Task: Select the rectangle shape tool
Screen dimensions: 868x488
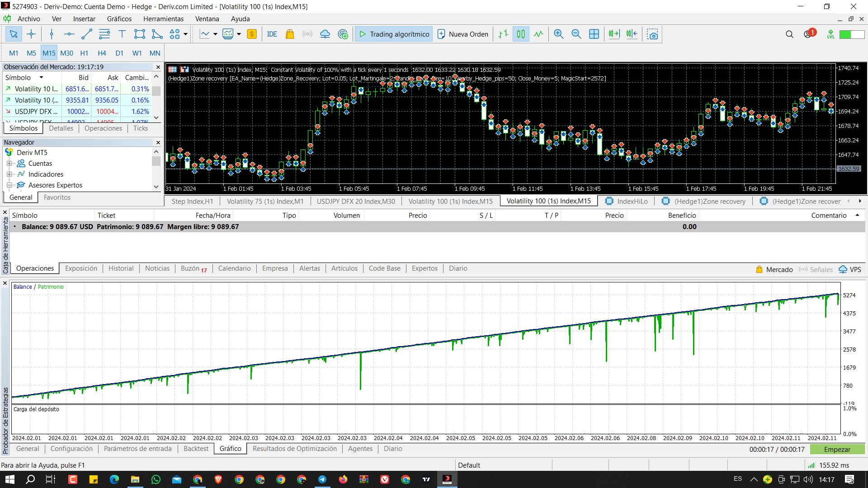Action: pos(140,34)
